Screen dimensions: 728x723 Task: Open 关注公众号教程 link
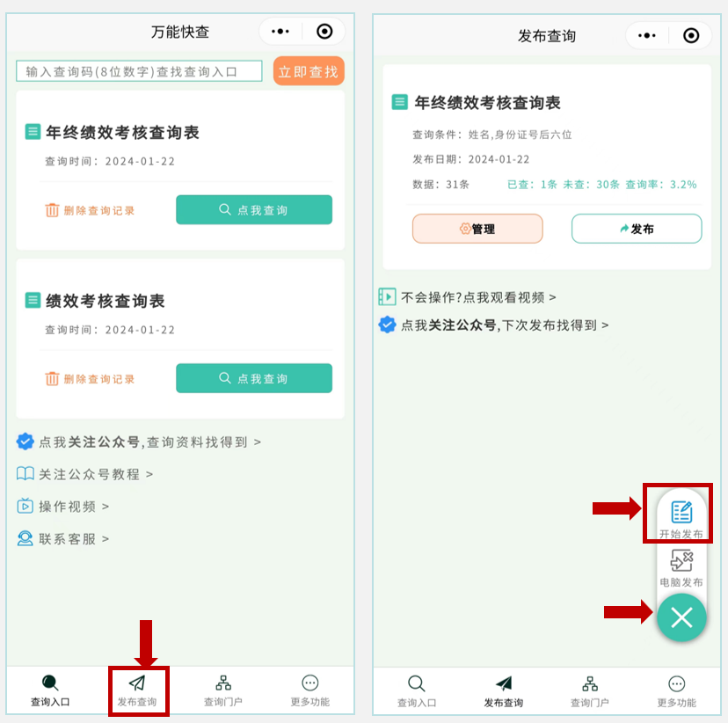click(95, 474)
